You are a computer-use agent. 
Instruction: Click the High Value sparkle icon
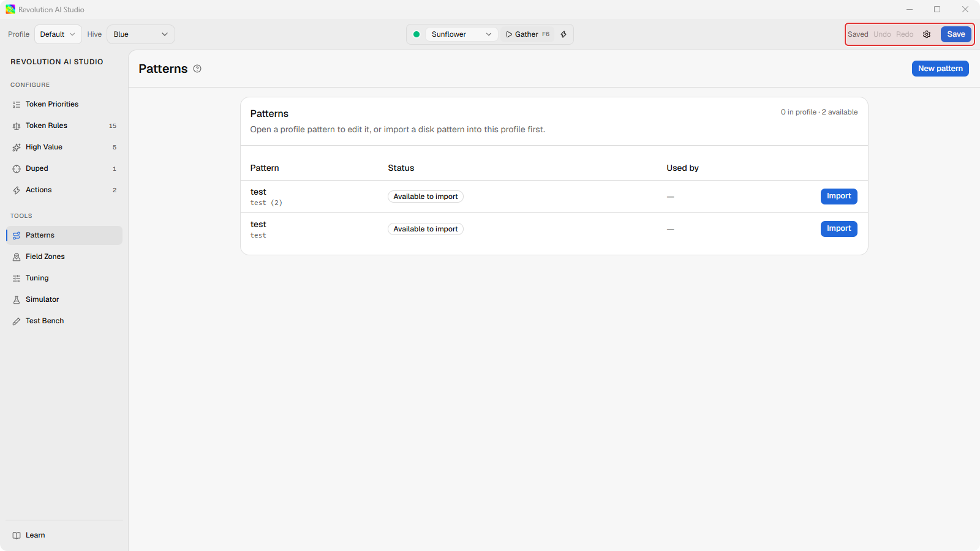(17, 148)
